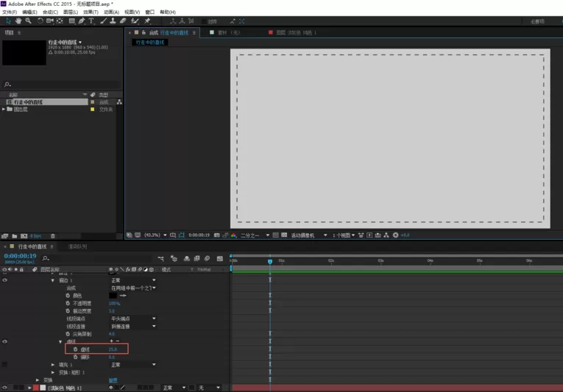Select the arrow Selection tool
Image resolution: width=563 pixels, height=392 pixels.
pos(8,21)
